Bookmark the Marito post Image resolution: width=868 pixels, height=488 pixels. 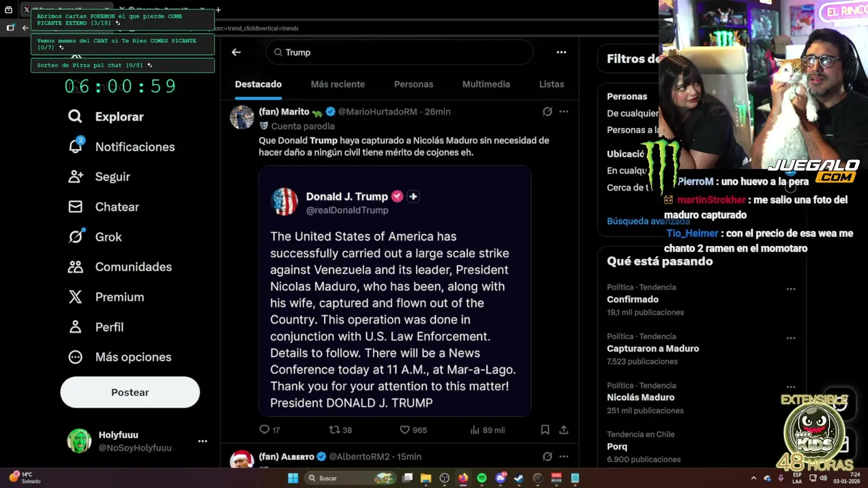pos(545,430)
